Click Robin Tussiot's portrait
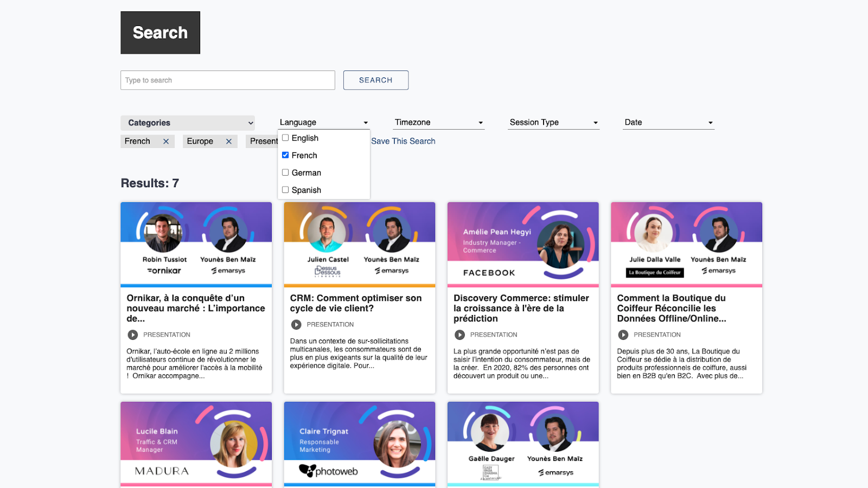Image resolution: width=868 pixels, height=488 pixels. [x=163, y=233]
